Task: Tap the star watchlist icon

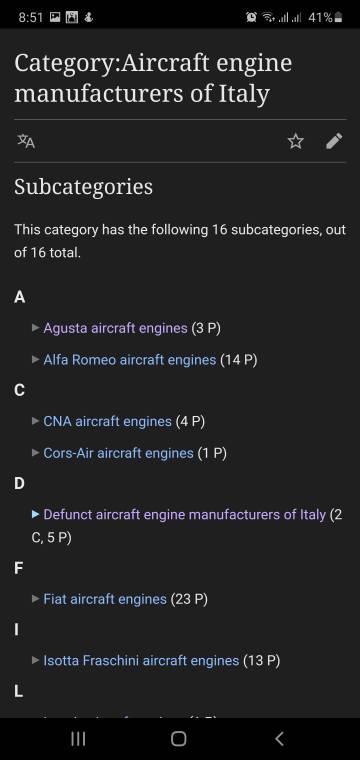Action: [296, 142]
